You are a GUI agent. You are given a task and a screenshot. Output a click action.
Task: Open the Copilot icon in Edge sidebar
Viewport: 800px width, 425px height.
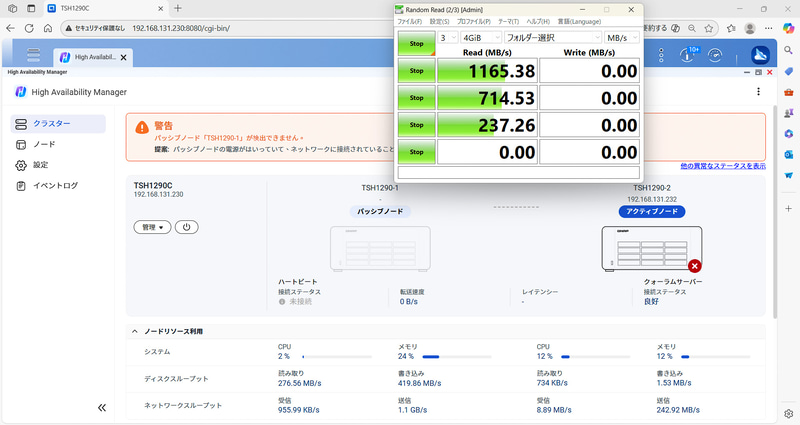point(789,28)
